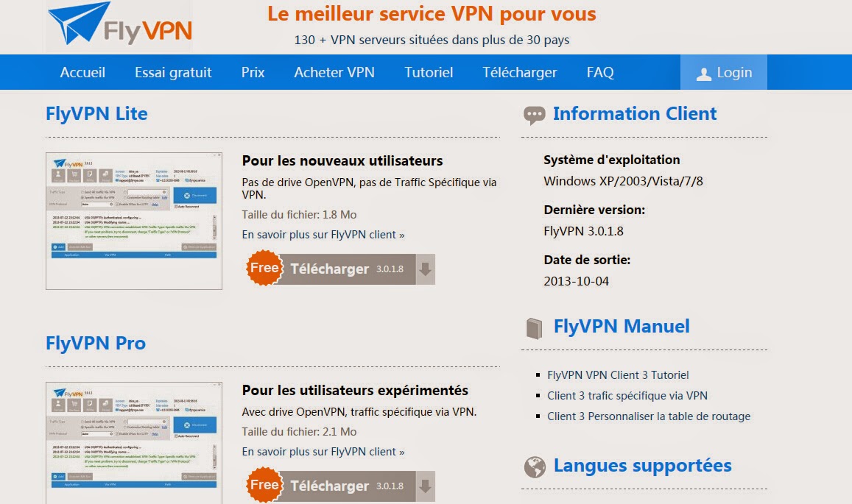Open the Prix navigation item

click(x=253, y=72)
